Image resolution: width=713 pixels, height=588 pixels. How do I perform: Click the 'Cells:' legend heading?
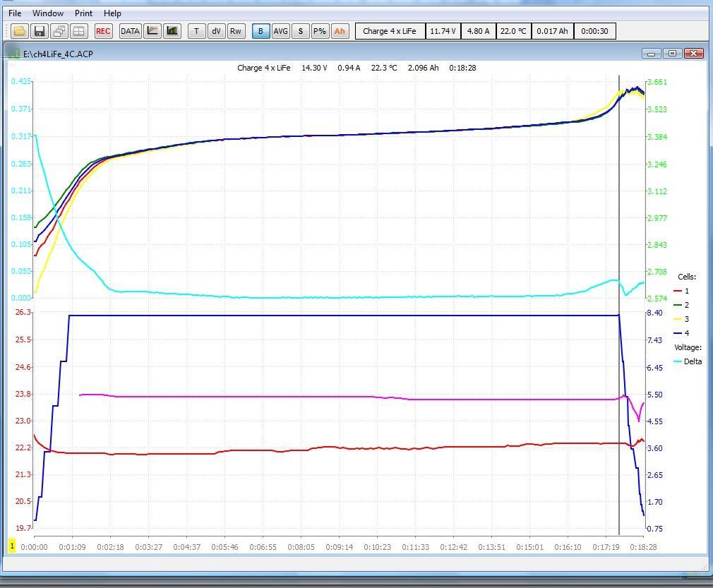pos(687,277)
